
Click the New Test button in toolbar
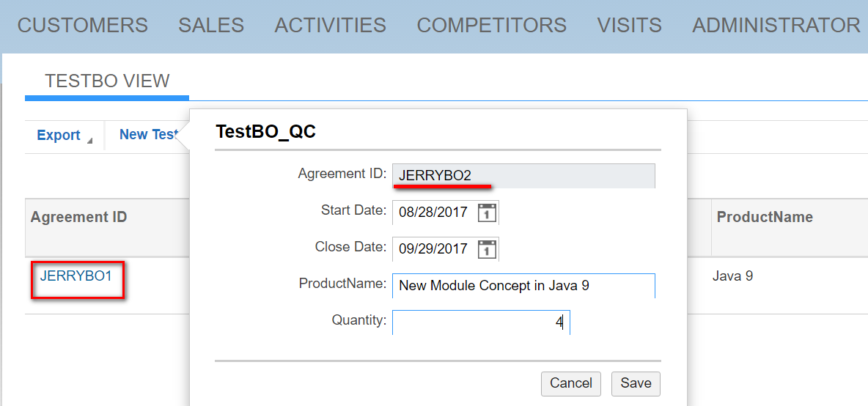click(x=148, y=134)
